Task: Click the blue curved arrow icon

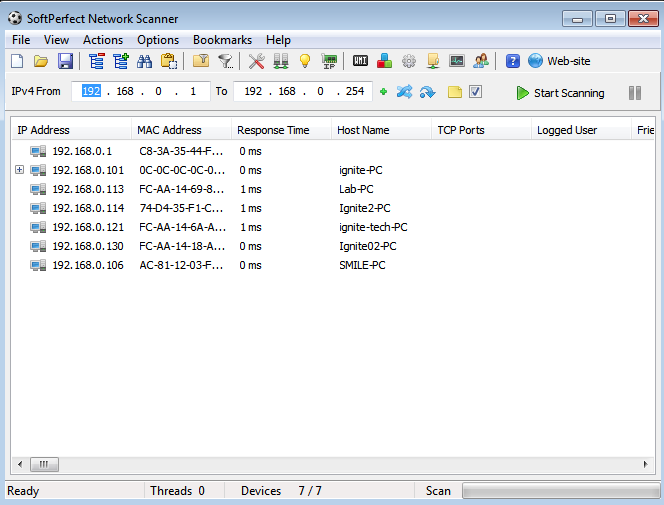Action: (428, 92)
